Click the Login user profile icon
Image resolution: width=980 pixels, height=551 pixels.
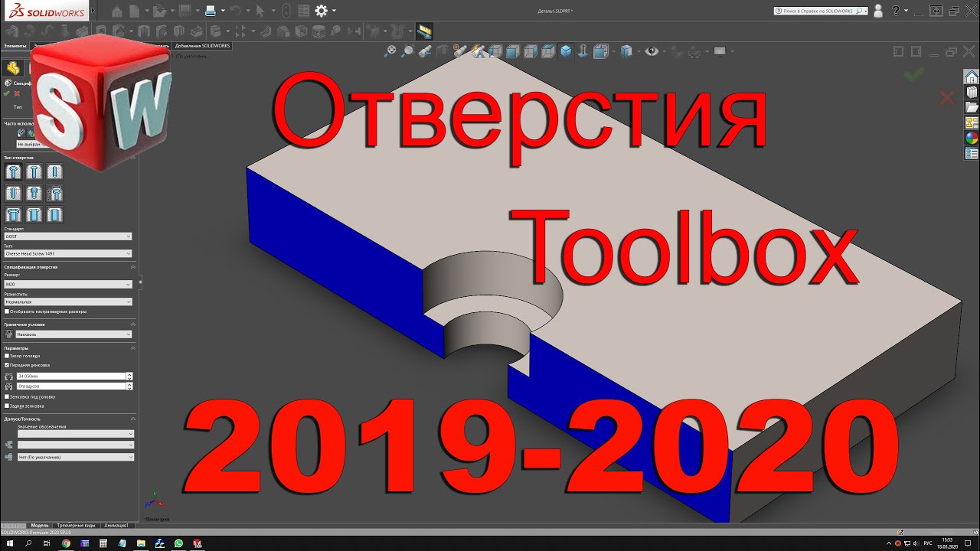tap(878, 11)
